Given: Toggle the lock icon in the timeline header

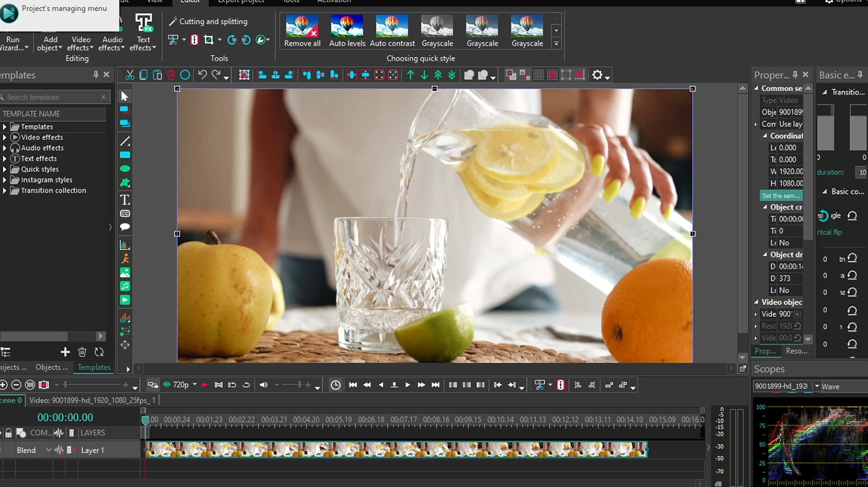Looking at the screenshot, I should click(9, 433).
